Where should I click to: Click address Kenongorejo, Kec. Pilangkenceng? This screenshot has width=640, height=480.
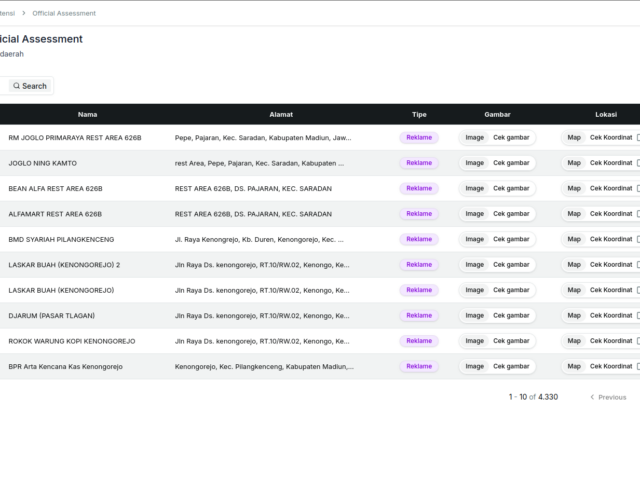[264, 367]
